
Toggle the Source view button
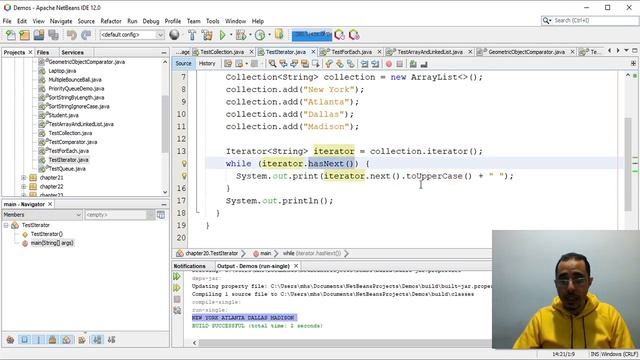click(183, 63)
